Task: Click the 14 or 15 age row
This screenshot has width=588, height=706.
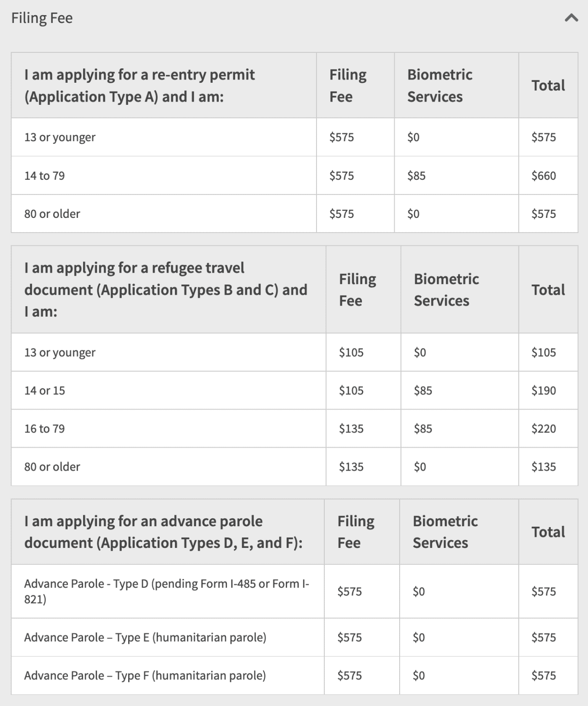Action: (294, 390)
